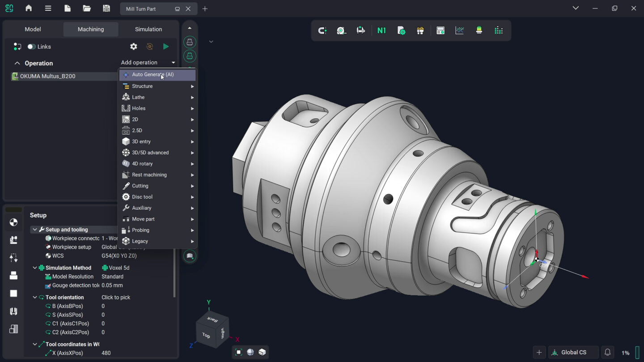Switch to the Simulation tab
The image size is (644, 362).
[x=148, y=29]
